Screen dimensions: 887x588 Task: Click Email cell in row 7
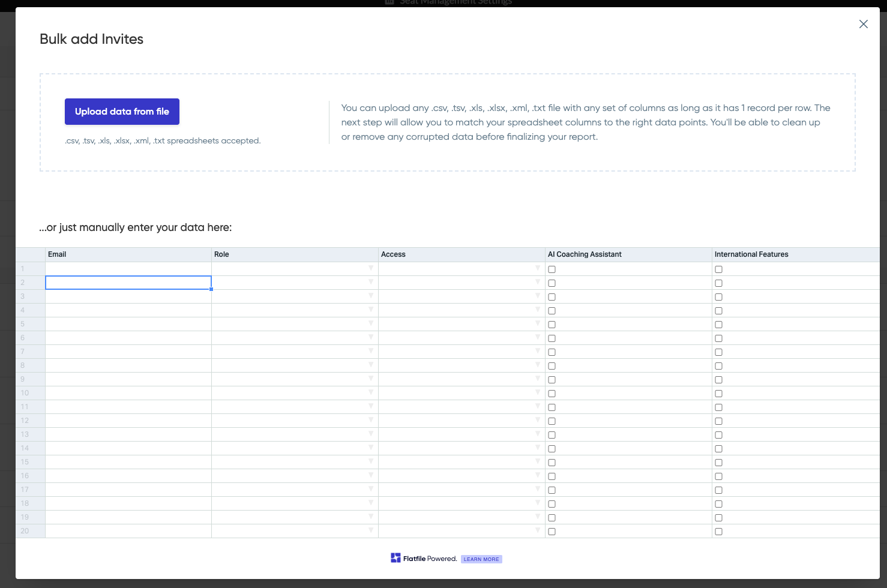tap(128, 352)
